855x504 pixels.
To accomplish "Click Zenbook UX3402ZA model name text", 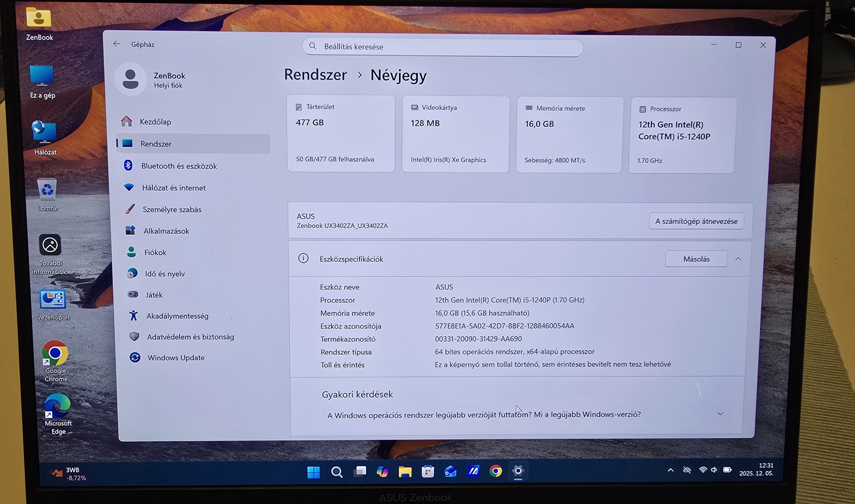I will [342, 226].
